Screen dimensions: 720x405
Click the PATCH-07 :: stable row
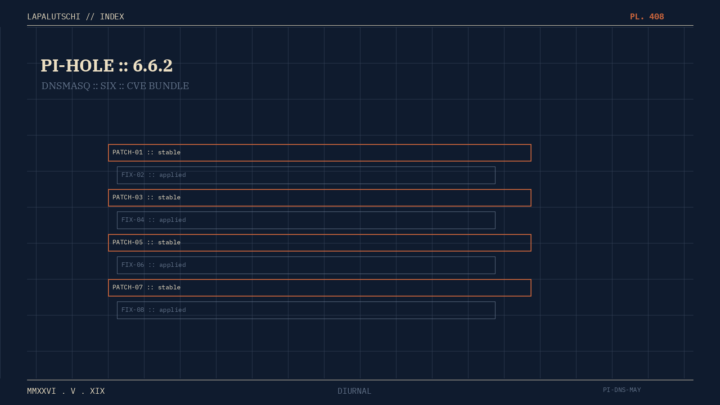click(320, 287)
